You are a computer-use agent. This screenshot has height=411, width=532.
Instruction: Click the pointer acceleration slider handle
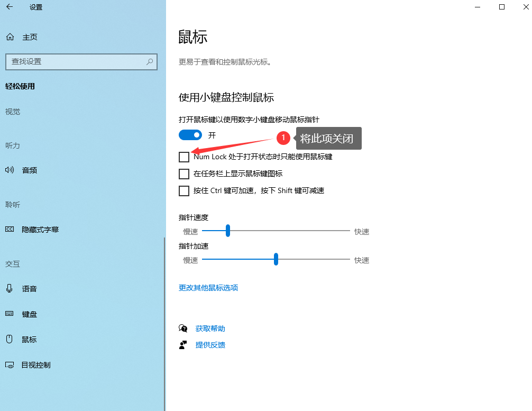[x=276, y=259]
